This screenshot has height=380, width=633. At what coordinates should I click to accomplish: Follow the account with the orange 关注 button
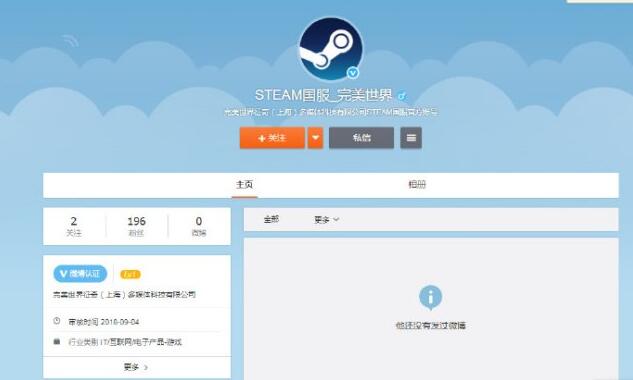pos(272,138)
